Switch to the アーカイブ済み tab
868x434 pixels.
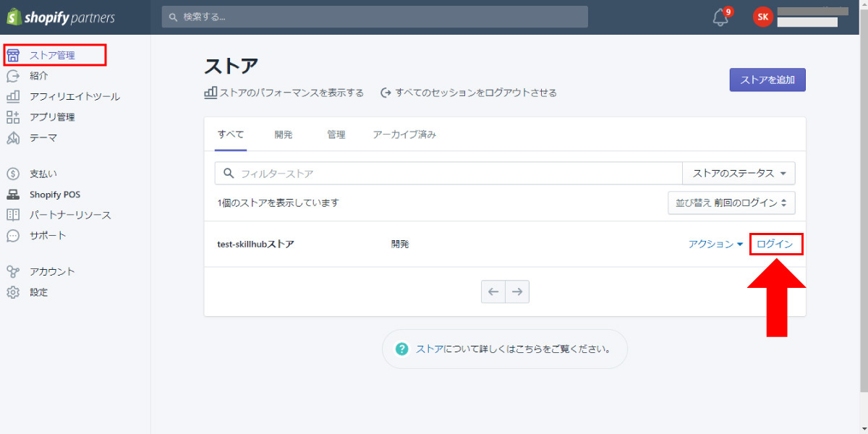404,135
